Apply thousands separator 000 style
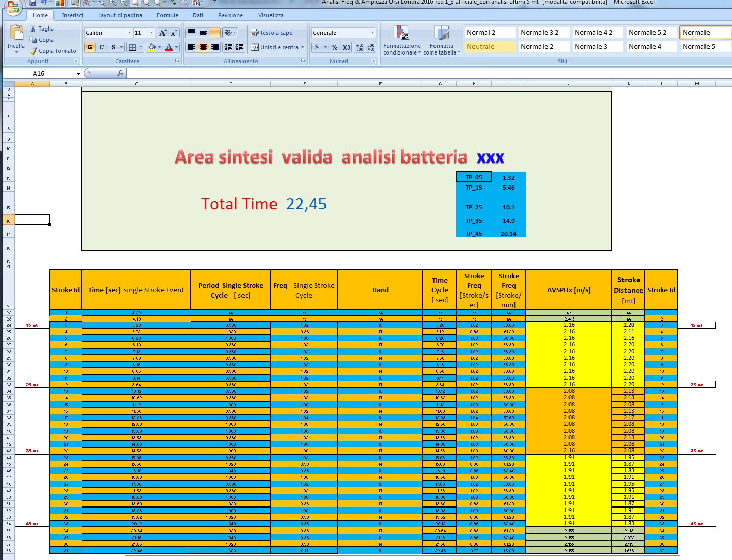 coord(346,47)
